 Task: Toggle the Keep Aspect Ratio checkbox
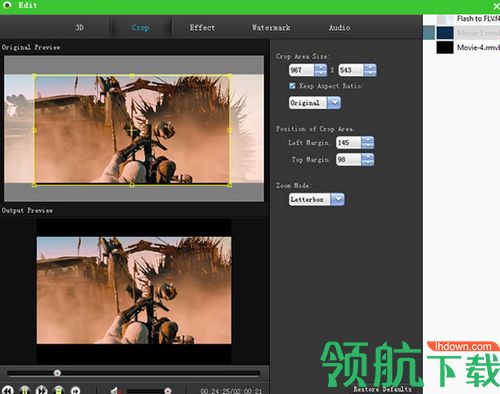point(292,86)
